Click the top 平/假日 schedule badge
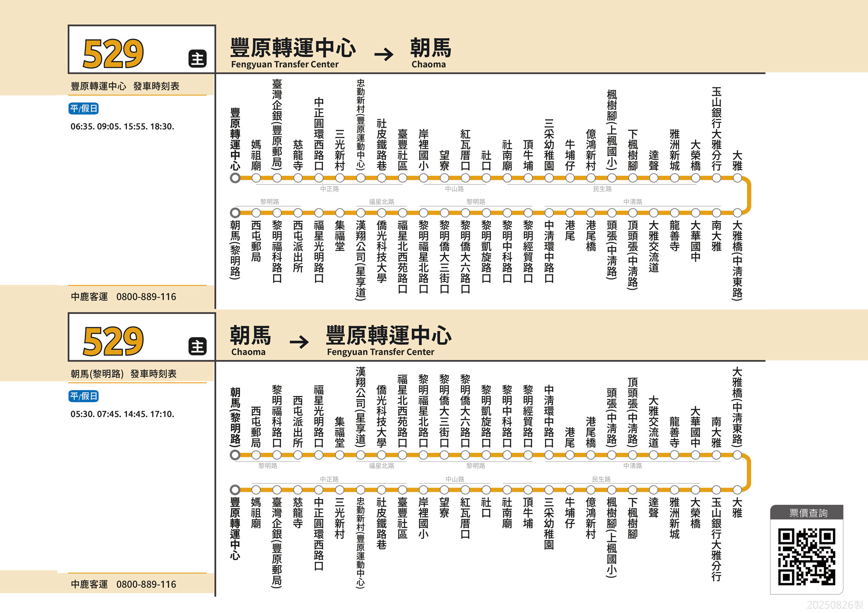This screenshot has width=868, height=613. (x=84, y=108)
